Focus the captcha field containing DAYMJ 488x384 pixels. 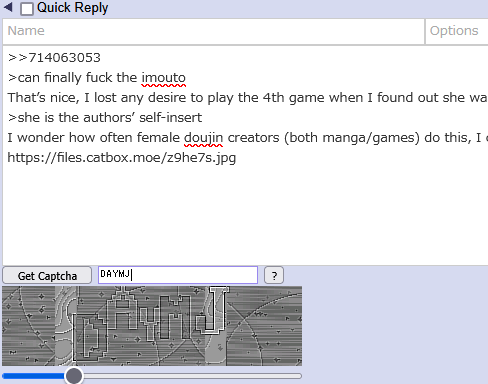(178, 275)
